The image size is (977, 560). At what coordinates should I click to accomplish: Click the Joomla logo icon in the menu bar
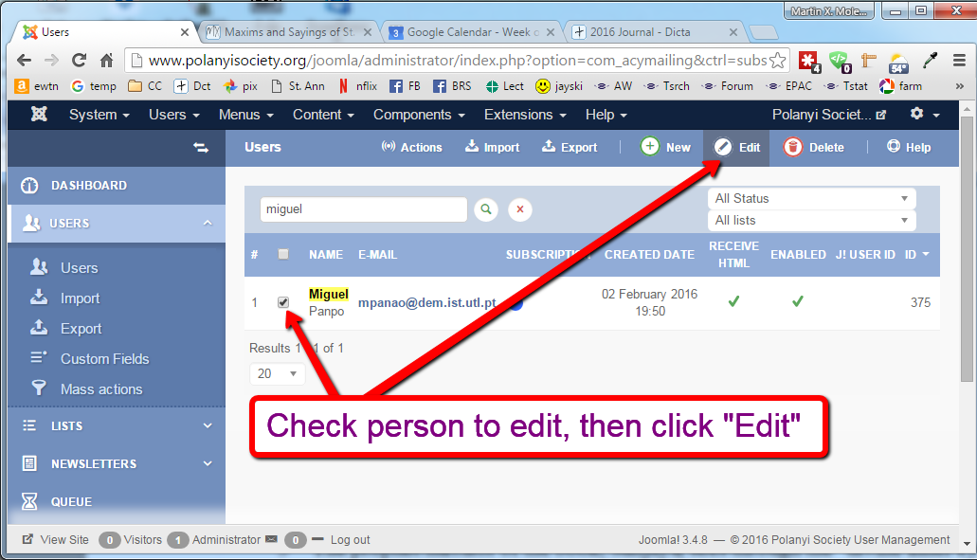(x=39, y=115)
